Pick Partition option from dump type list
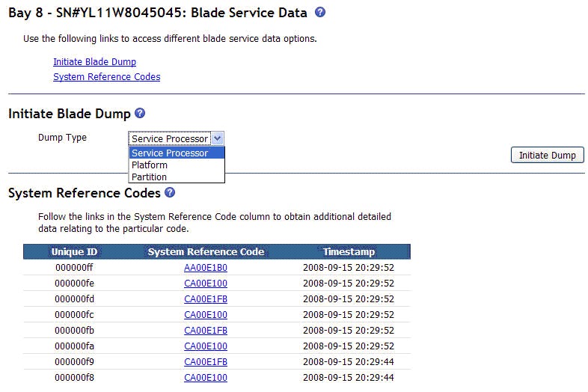Image resolution: width=588 pixels, height=392 pixels. 177,177
